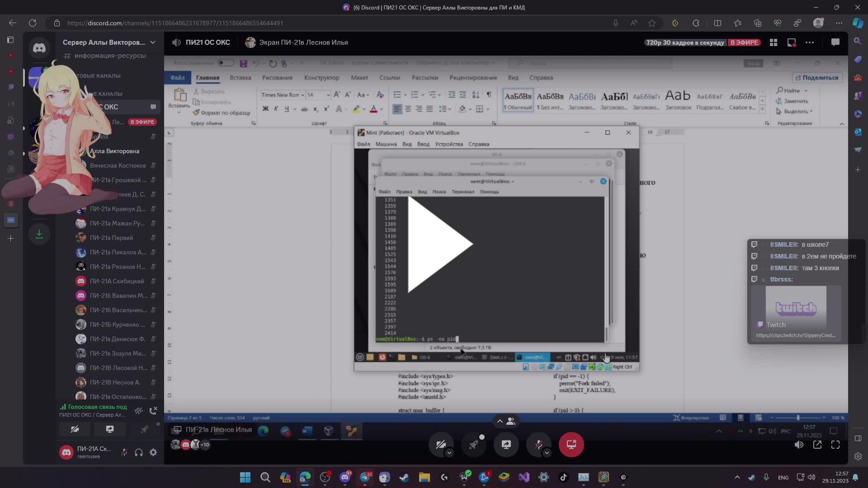Open the camera options dropdown arrow
Screen dimensions: 868x488
pos(449,453)
